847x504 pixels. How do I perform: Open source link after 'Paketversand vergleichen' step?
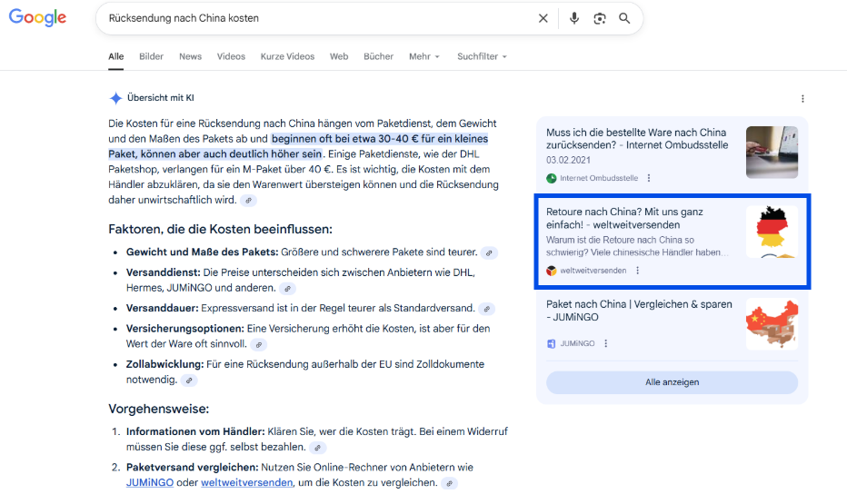450,483
